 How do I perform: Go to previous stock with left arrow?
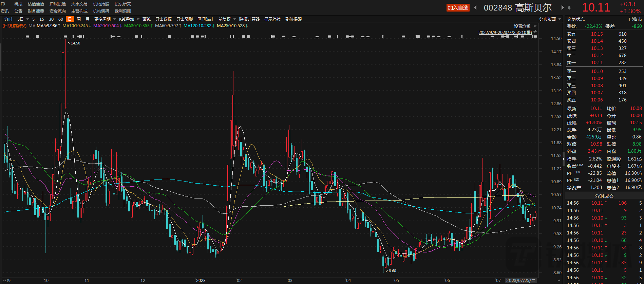[x=475, y=7]
